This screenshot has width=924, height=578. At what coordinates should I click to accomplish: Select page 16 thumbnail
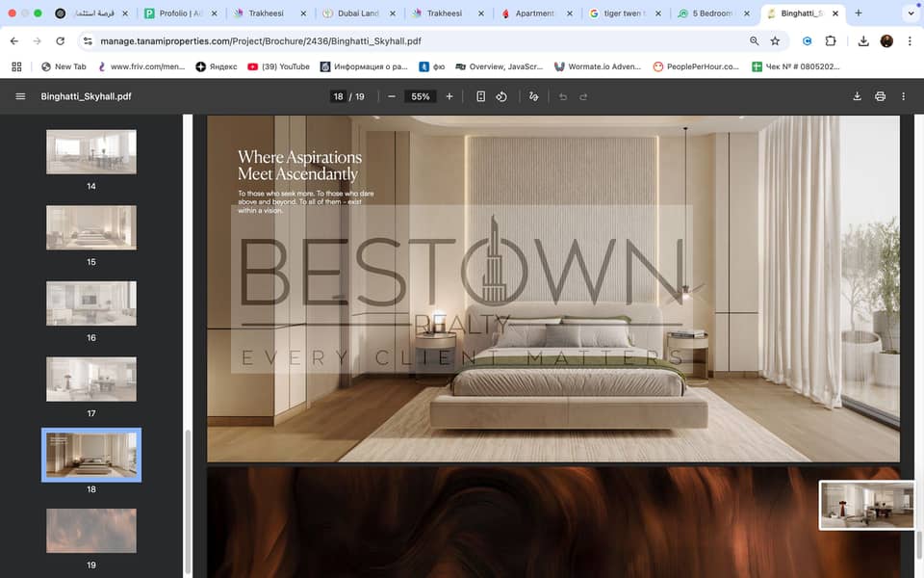click(91, 303)
